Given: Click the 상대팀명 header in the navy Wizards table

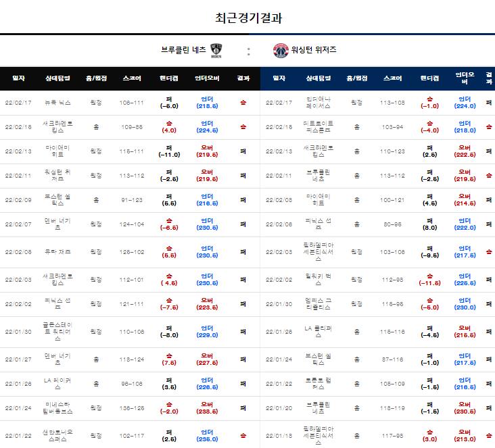Looking at the screenshot, I should click(x=319, y=78).
